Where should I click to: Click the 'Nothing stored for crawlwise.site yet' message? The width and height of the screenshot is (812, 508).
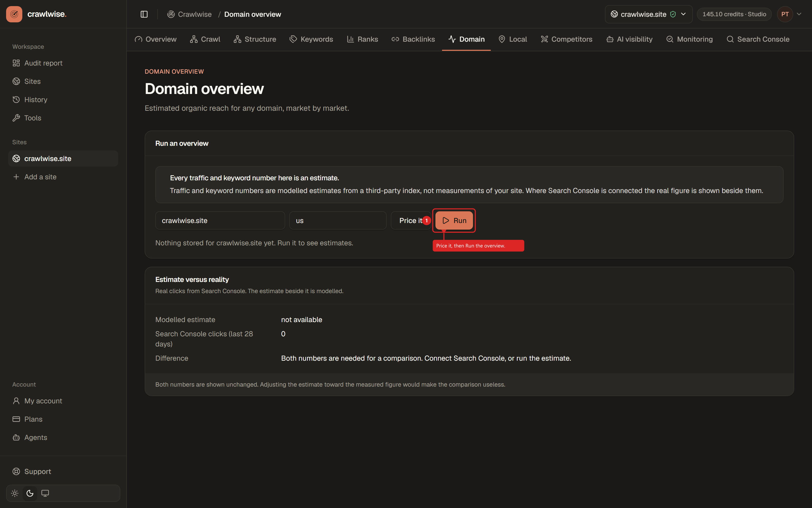point(254,243)
